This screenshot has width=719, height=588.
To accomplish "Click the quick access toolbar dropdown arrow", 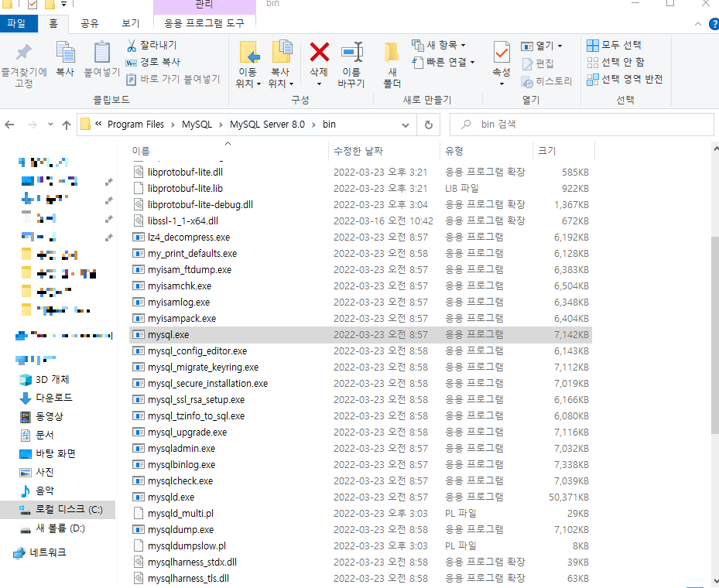I will [63, 4].
